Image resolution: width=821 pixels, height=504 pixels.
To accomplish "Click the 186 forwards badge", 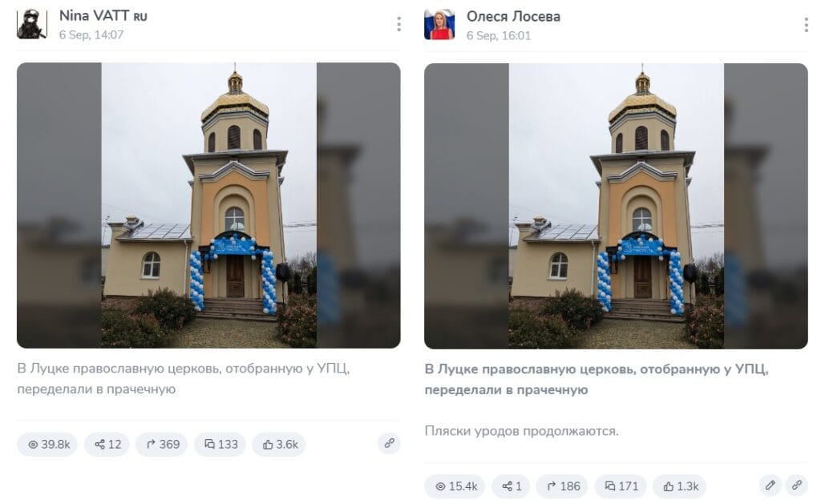I will pos(562,486).
